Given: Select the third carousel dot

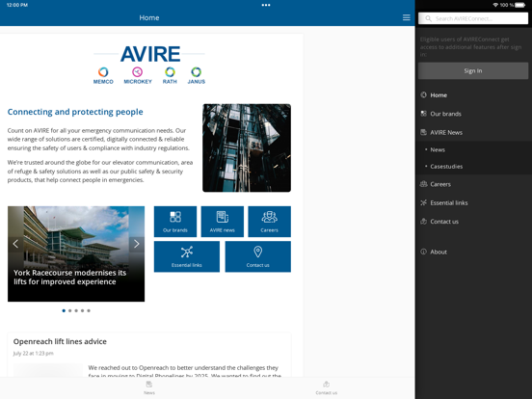Looking at the screenshot, I should point(76,310).
